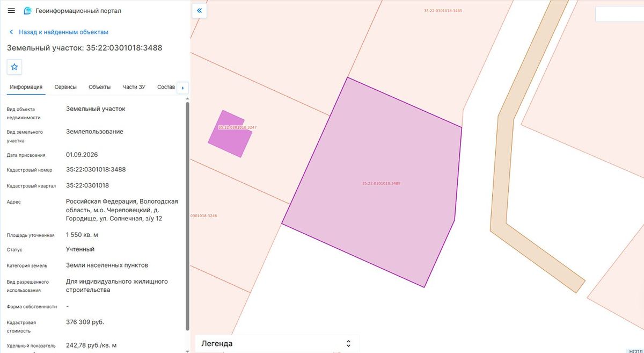Viewport: 644px width, 353px height.
Task: Open the Объекты tab
Action: click(x=99, y=87)
